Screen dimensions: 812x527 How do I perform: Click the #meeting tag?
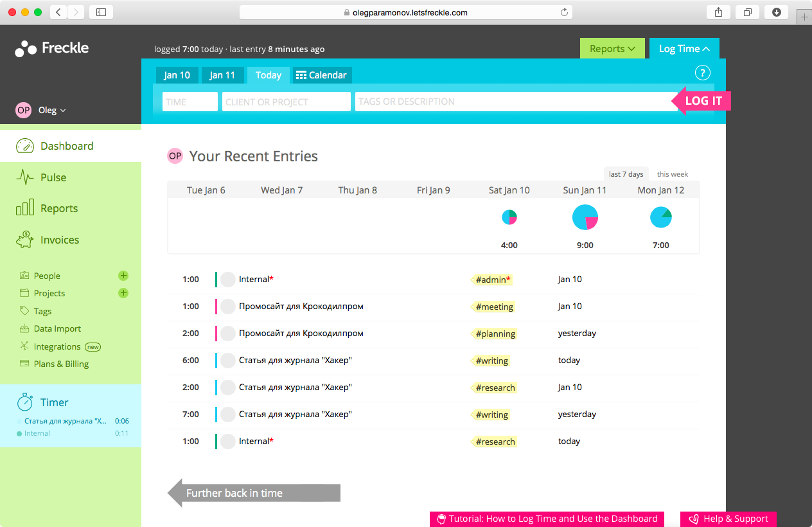pyautogui.click(x=494, y=307)
